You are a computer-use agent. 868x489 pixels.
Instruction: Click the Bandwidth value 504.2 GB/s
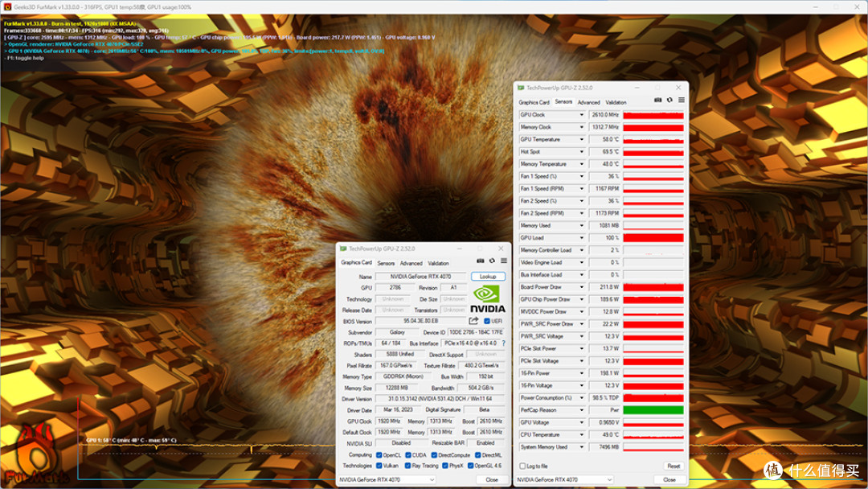pos(481,388)
